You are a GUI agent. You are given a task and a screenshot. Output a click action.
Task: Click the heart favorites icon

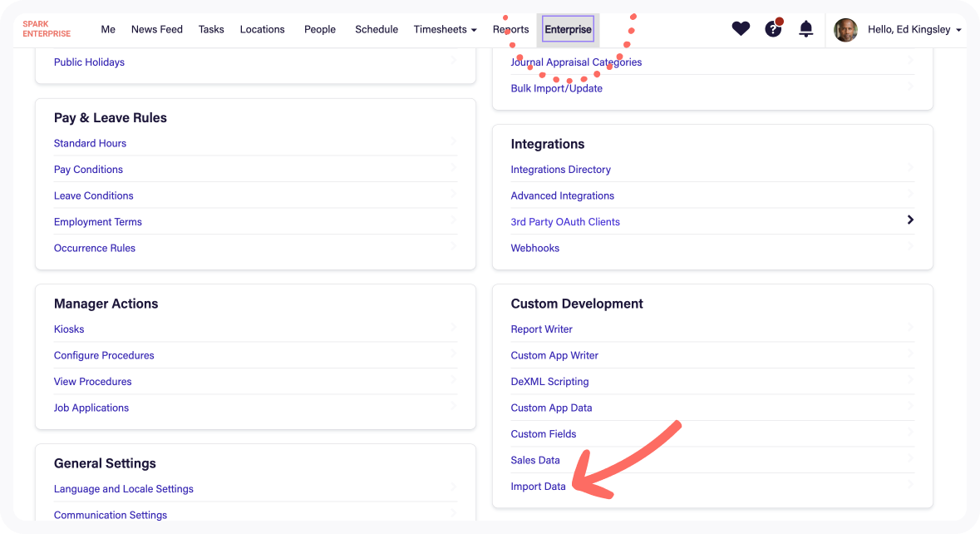[741, 28]
